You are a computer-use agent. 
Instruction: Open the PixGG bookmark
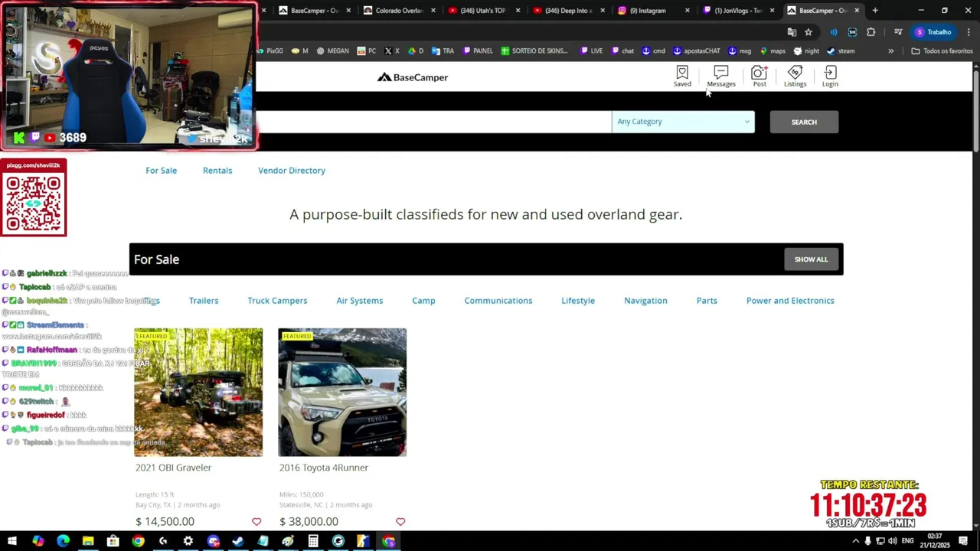pos(270,51)
